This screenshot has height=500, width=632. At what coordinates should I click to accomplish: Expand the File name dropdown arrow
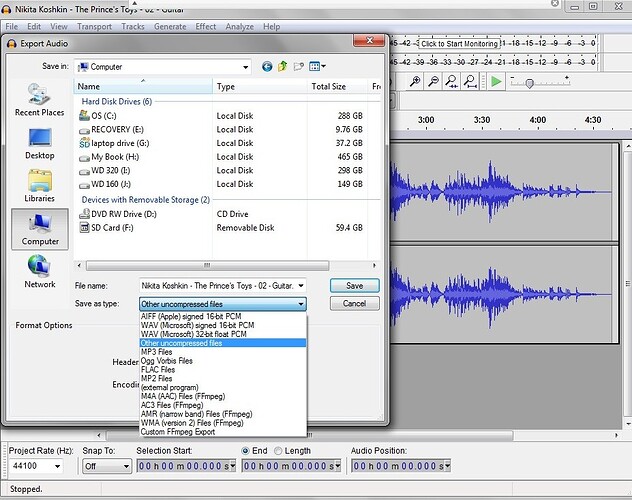click(x=301, y=286)
